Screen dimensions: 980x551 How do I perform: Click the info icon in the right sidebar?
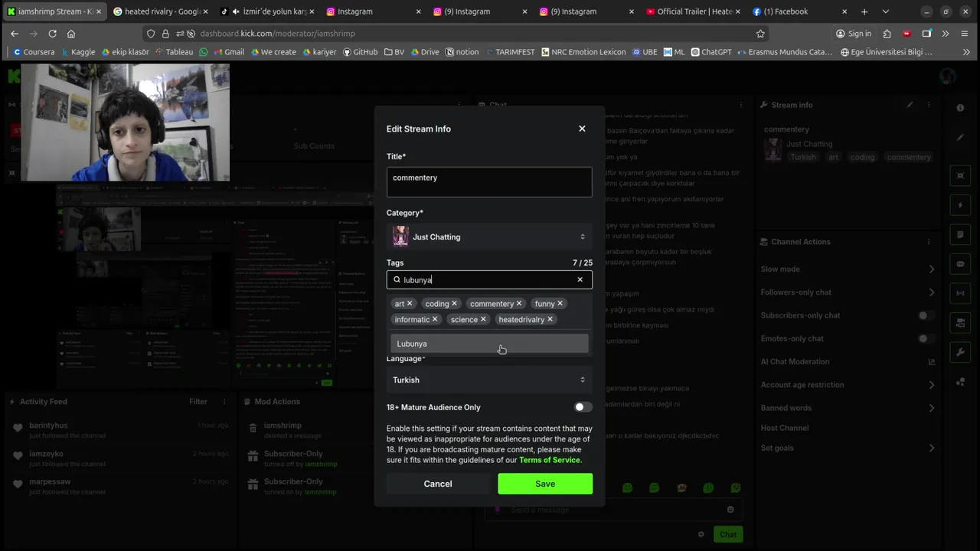[960, 108]
